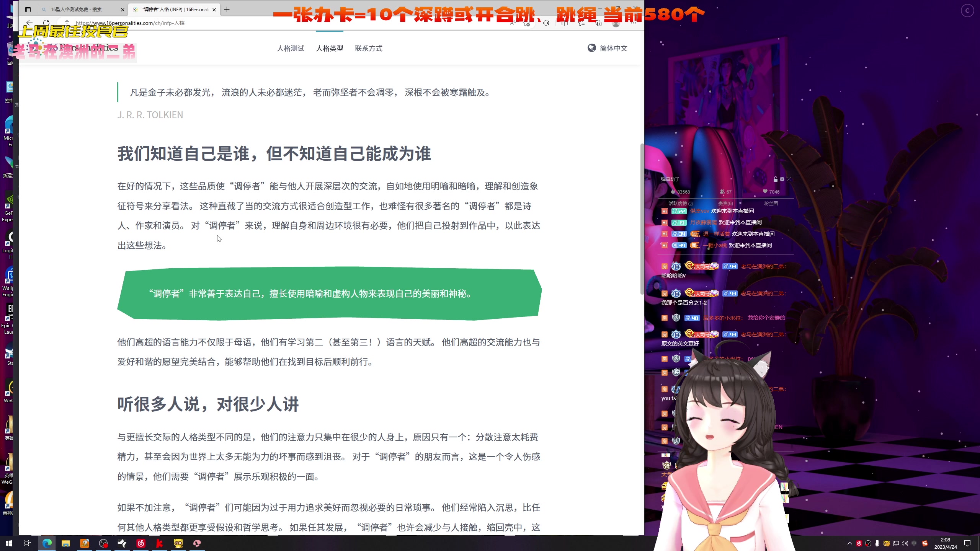Open the Windows Start menu
The width and height of the screenshot is (980, 551).
(x=9, y=543)
